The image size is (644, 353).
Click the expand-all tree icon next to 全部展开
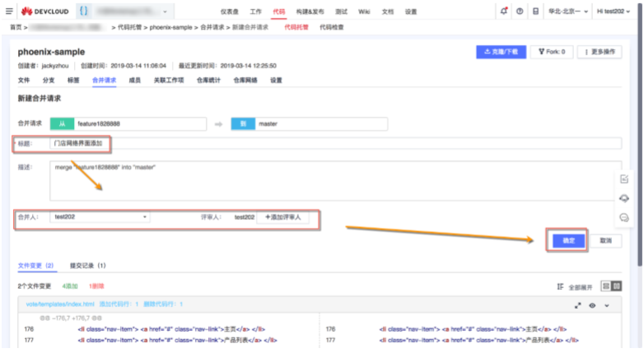(x=560, y=286)
